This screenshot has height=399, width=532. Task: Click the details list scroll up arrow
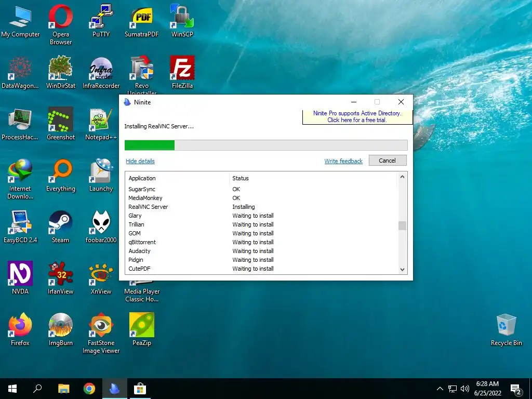coord(402,177)
